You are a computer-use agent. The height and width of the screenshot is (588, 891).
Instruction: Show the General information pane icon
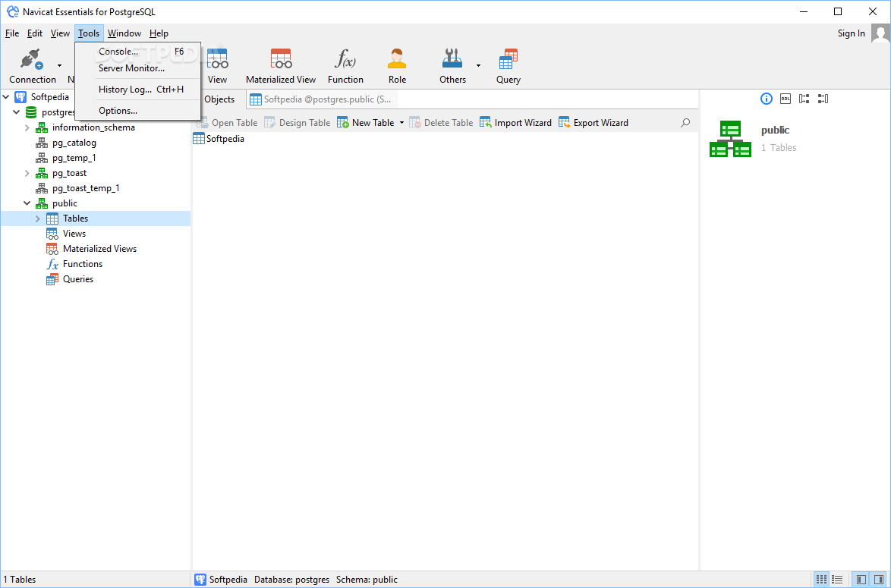[767, 99]
